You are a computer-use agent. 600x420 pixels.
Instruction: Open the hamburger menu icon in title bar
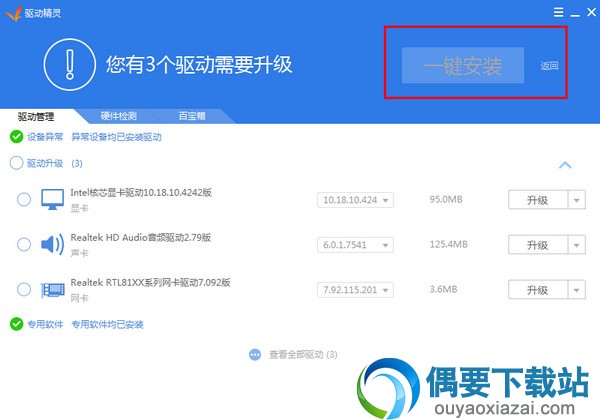click(x=558, y=12)
